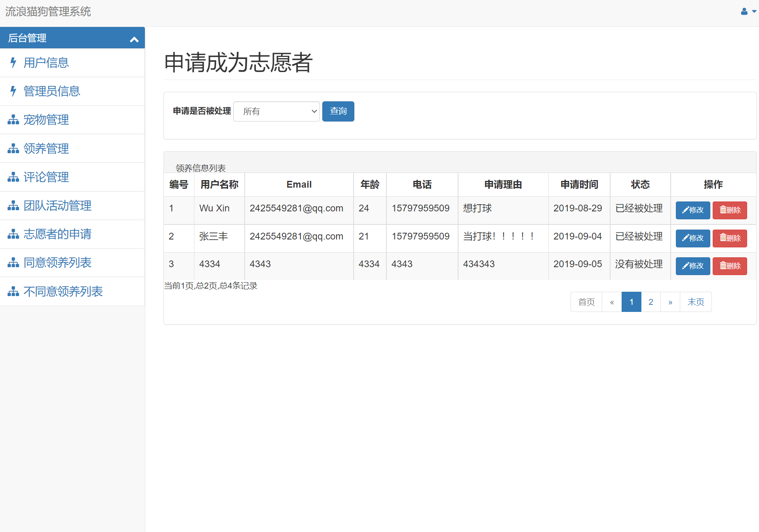
Task: Click the Email column header
Action: coord(299,184)
